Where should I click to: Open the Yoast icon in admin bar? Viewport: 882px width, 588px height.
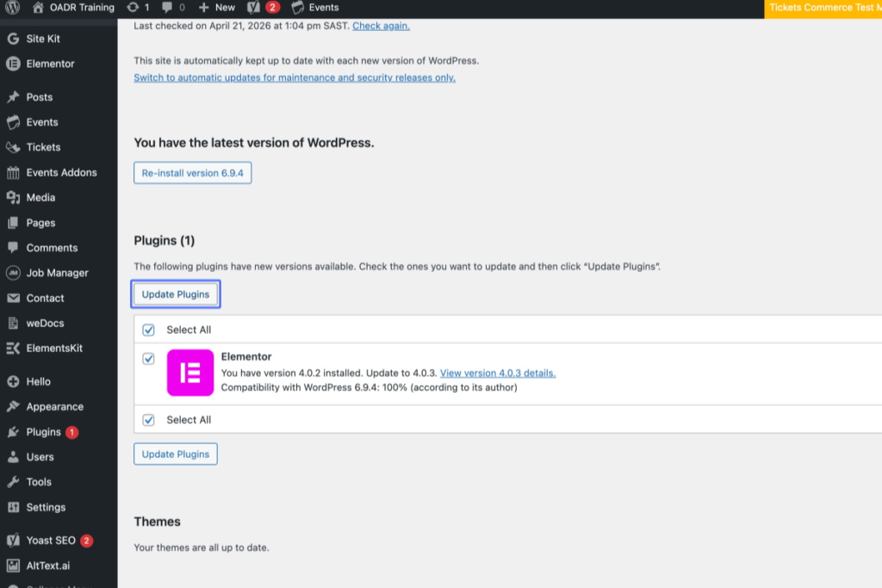pos(254,7)
